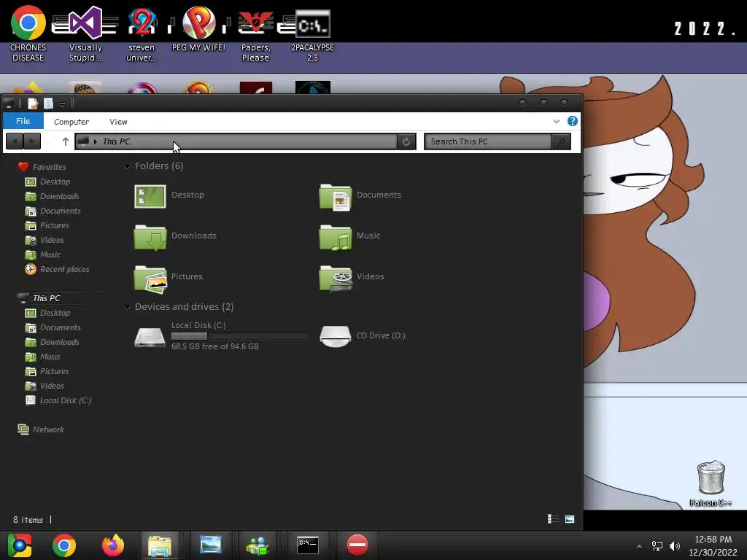Image resolution: width=747 pixels, height=560 pixels.
Task: Open Pictures under This PC tree
Action: tap(54, 371)
